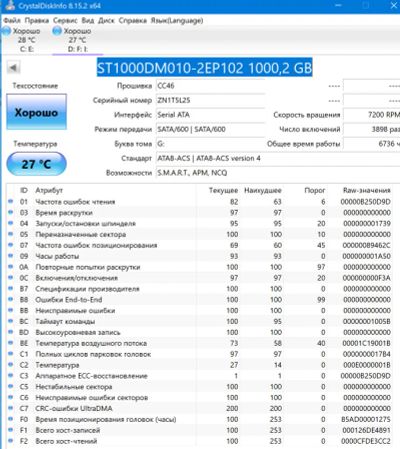Click status dot of attribute 01 row

pyautogui.click(x=10, y=201)
